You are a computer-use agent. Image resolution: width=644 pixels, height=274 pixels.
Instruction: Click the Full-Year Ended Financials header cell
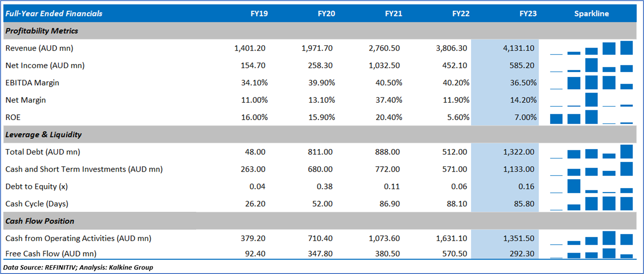53,14
